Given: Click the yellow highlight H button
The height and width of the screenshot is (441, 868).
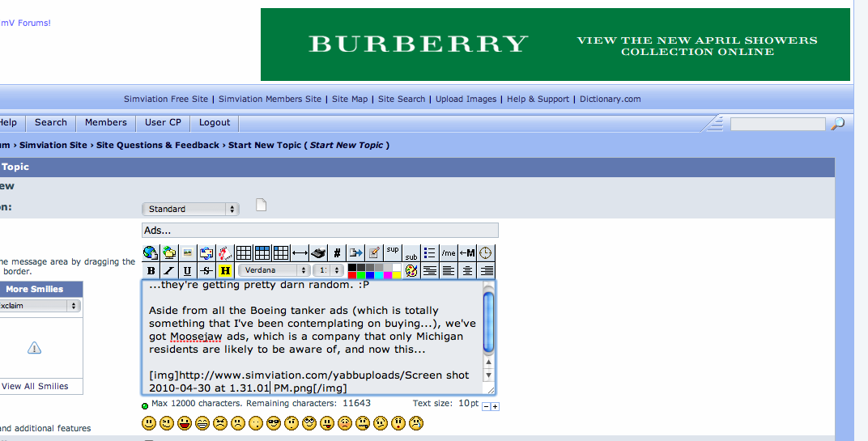Looking at the screenshot, I should (225, 270).
